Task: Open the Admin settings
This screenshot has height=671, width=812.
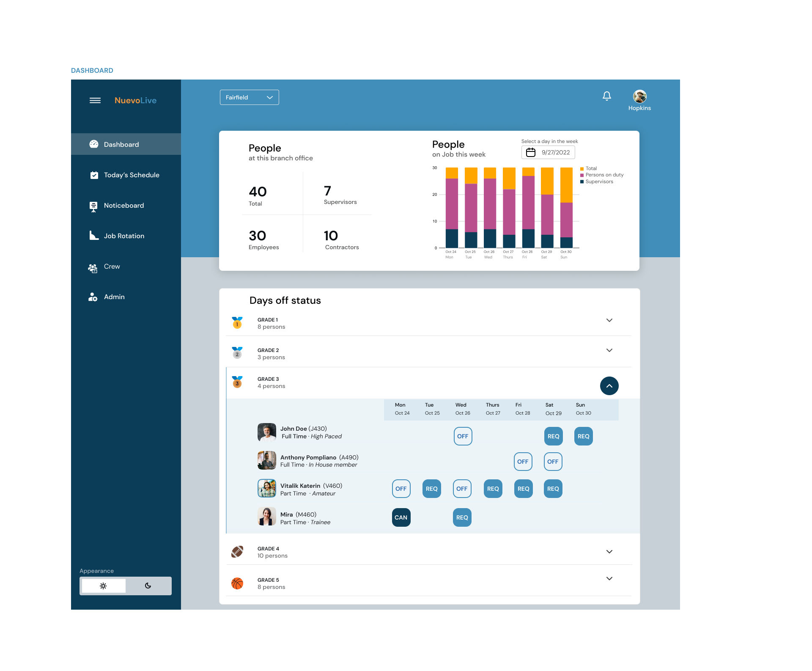Action: click(114, 297)
